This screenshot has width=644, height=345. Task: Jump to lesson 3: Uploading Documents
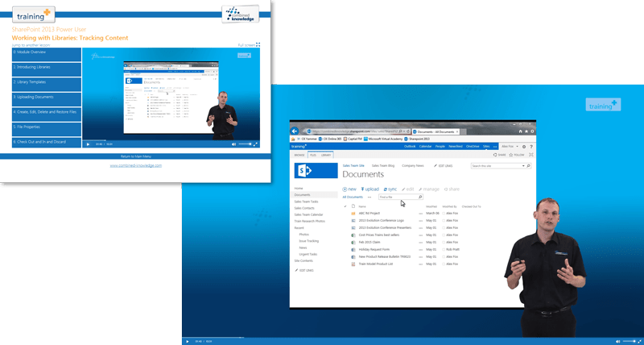pos(47,99)
